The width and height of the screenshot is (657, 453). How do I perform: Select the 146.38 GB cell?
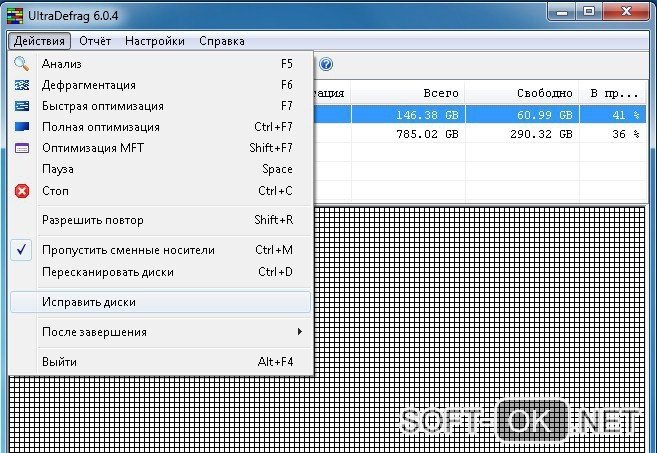click(408, 115)
